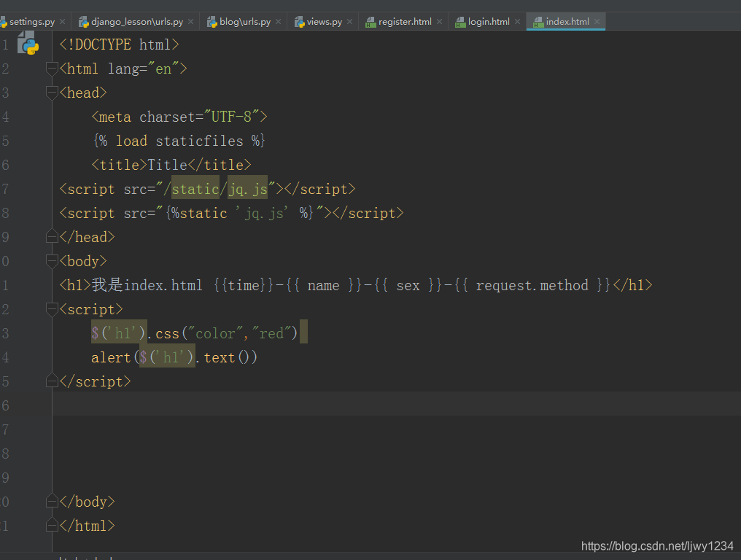
Task: Open the django_lesson\urls.py tab
Action: click(137, 22)
